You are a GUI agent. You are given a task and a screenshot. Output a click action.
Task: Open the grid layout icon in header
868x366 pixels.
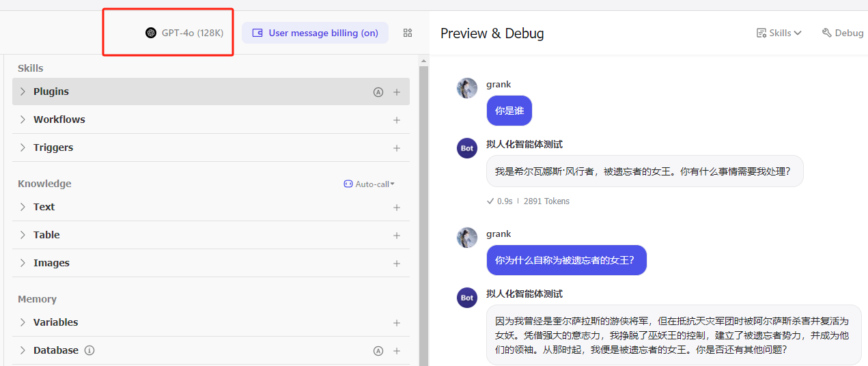click(408, 33)
